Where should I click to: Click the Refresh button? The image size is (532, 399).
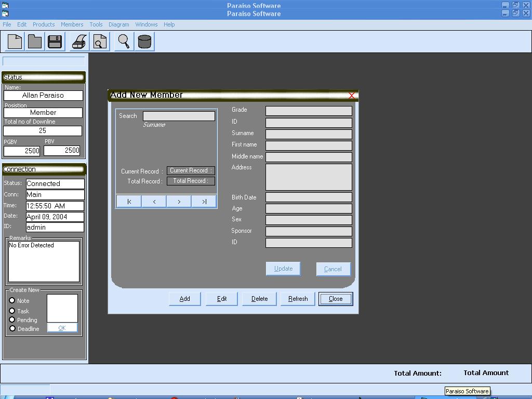(x=298, y=299)
